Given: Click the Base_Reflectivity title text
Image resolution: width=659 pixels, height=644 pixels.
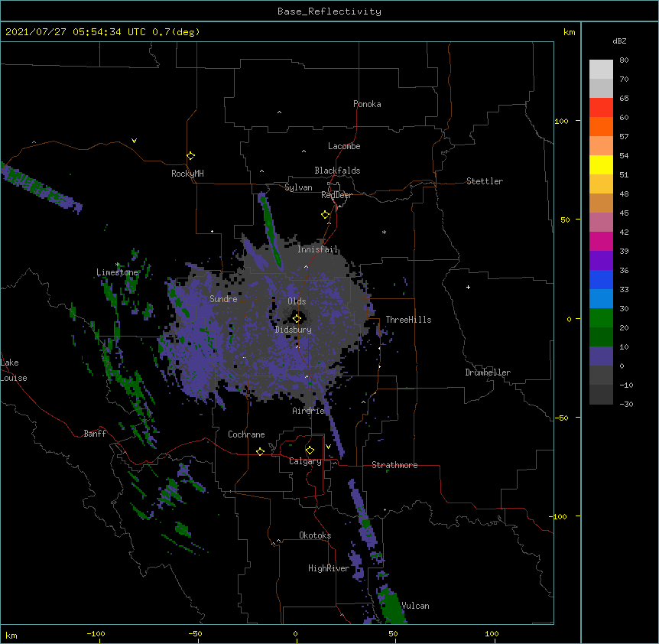Looking at the screenshot, I should click(329, 11).
